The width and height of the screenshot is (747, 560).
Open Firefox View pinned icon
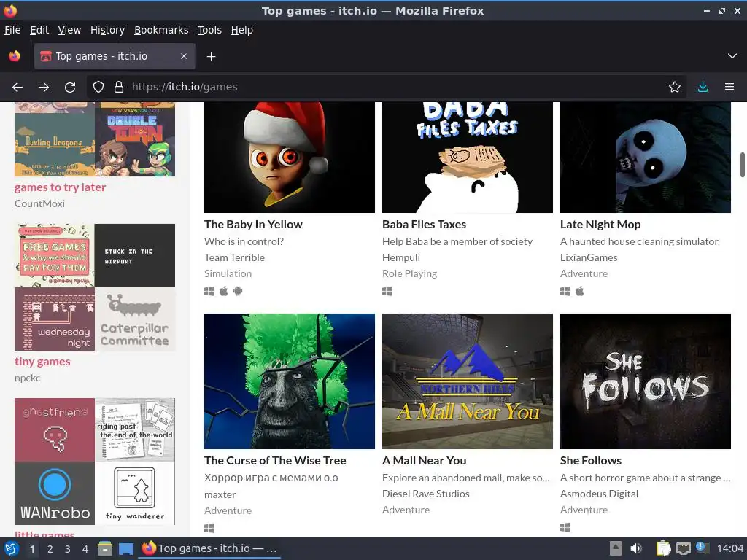point(15,56)
